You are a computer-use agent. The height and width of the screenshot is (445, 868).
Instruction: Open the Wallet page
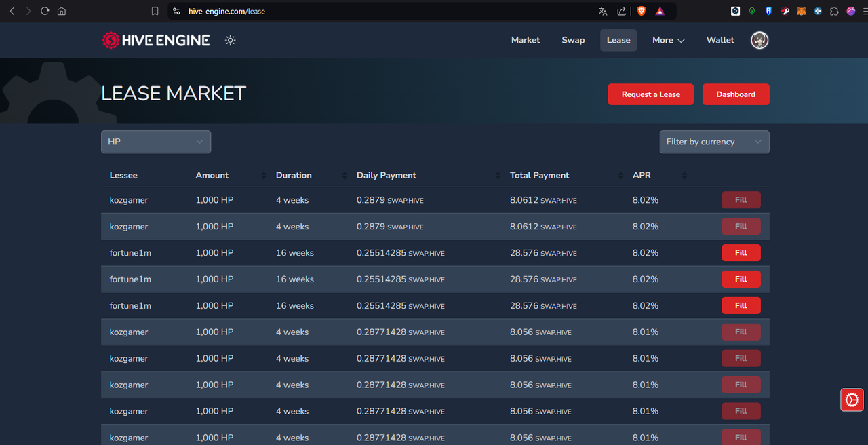[720, 41]
